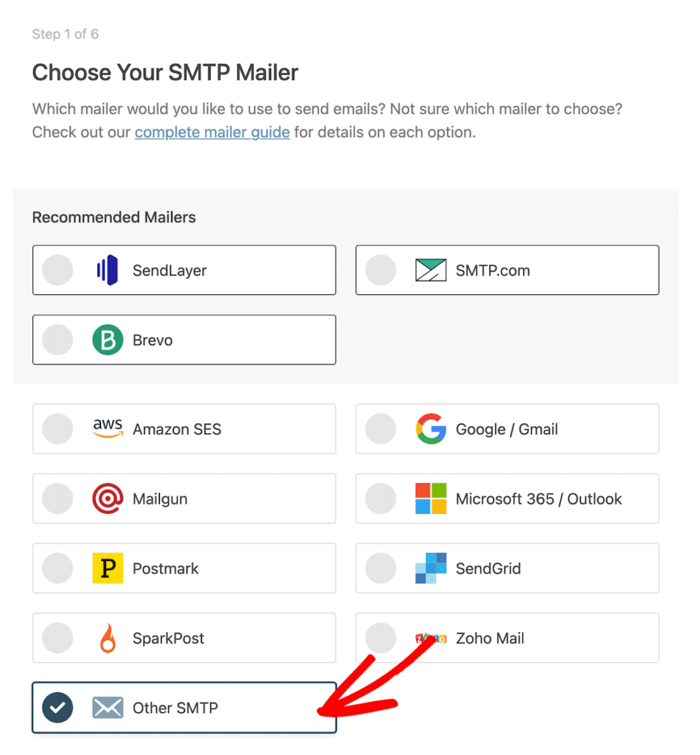The image size is (700, 755).
Task: Deselect the checked Other SMTP option
Action: point(57,707)
